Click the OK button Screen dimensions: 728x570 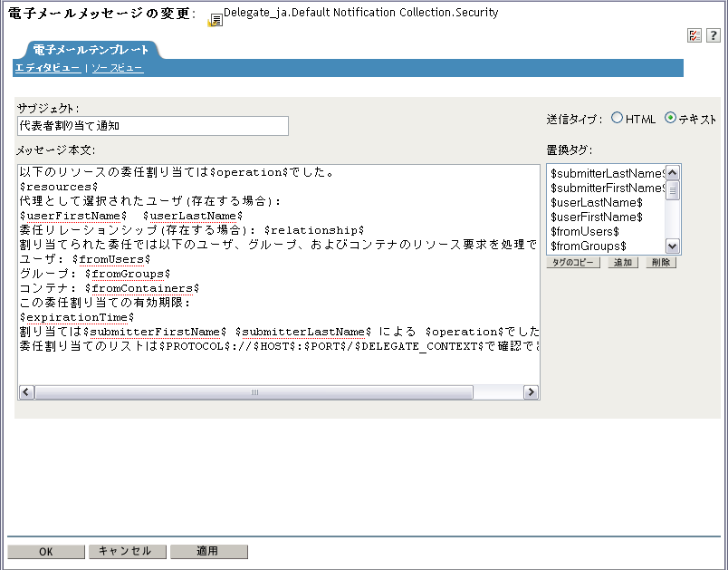point(46,551)
